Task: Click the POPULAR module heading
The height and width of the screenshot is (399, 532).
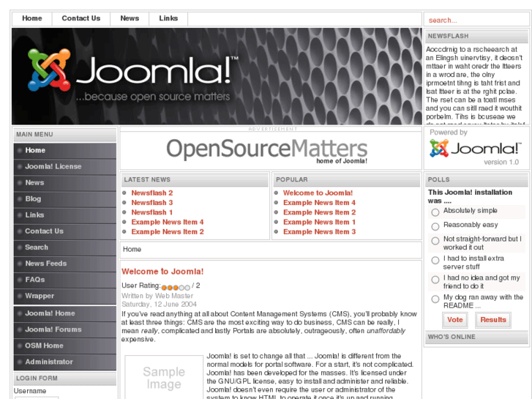Action: (347, 179)
